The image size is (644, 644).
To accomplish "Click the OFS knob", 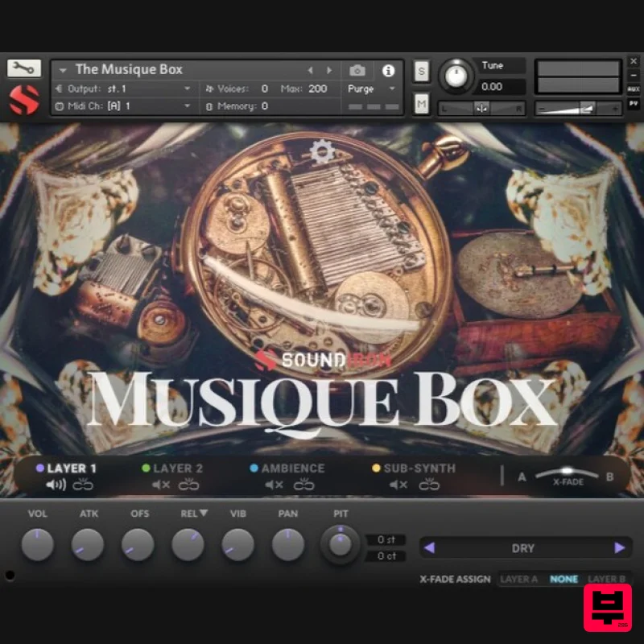I will tap(138, 545).
